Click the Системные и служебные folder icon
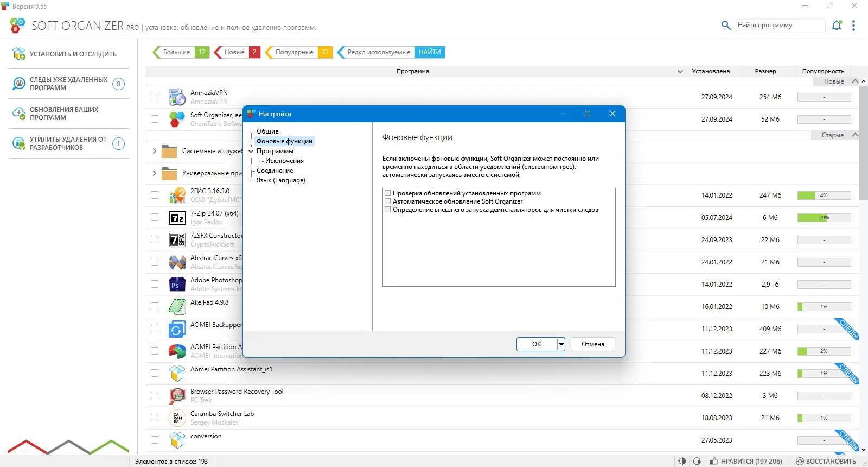Screen dimensions: 868x467 pos(169,151)
